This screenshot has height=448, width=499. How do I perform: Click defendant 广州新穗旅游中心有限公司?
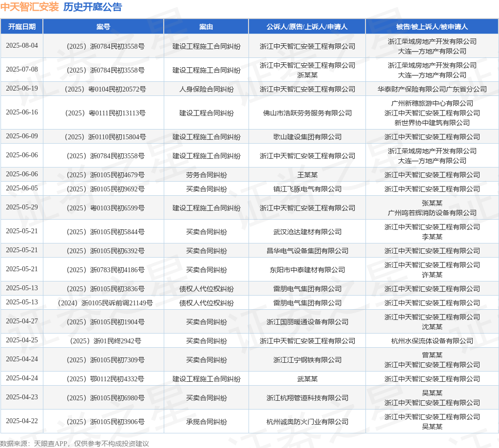point(432,103)
